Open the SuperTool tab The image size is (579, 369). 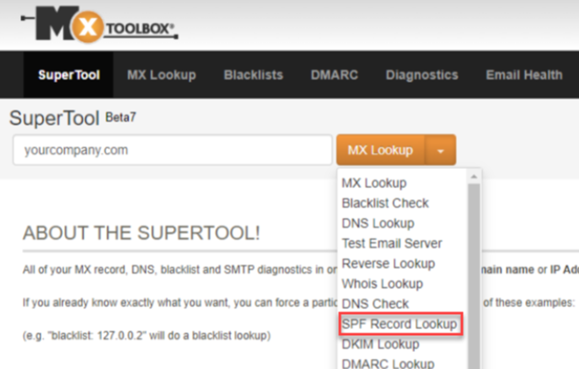pyautogui.click(x=69, y=75)
